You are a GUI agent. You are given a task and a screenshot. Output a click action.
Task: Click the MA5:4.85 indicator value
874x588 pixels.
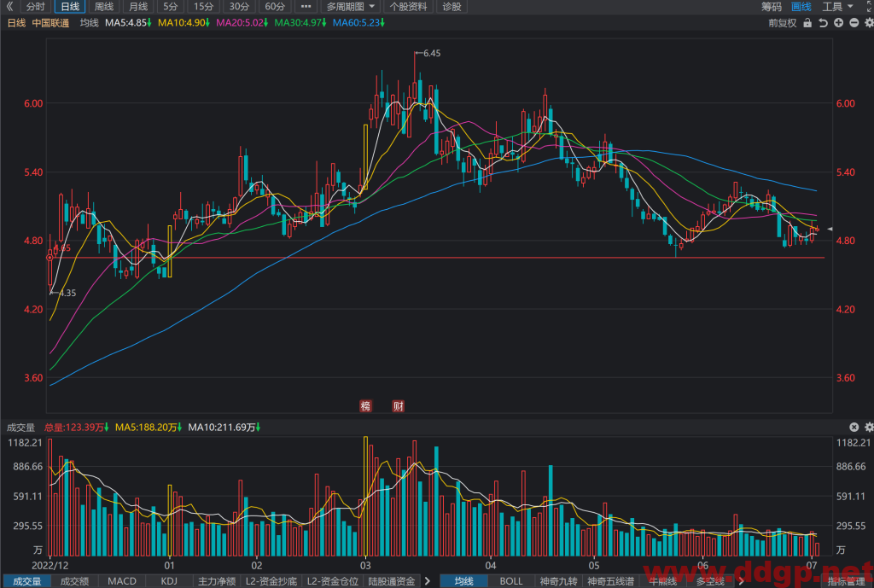click(128, 23)
